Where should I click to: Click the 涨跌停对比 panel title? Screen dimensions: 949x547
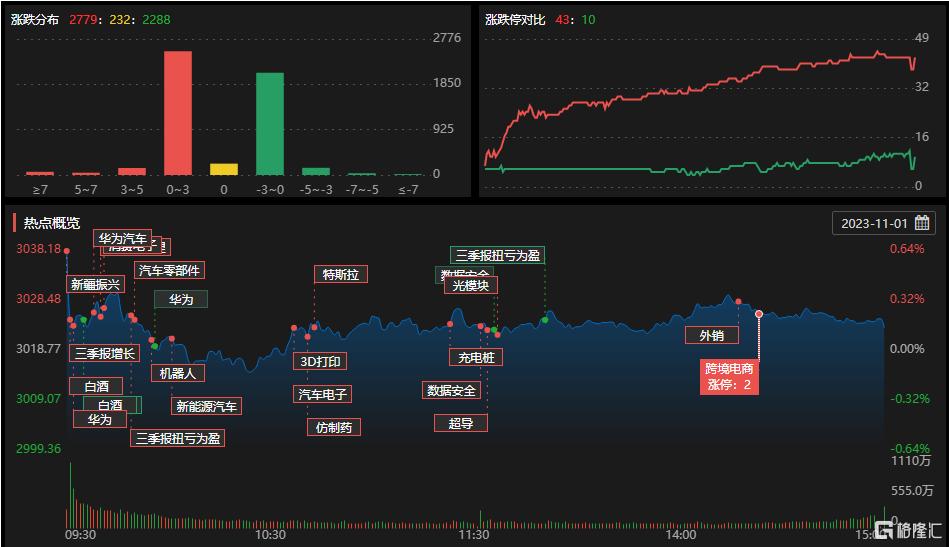(x=515, y=19)
